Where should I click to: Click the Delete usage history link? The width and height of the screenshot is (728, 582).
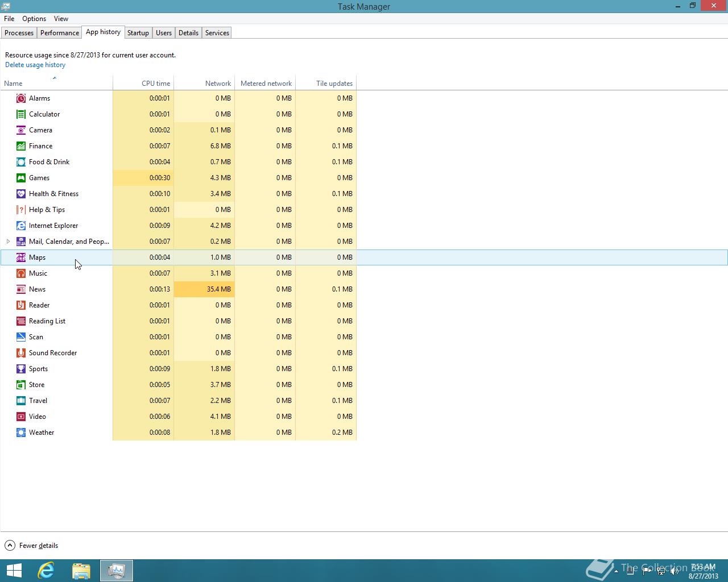pos(35,65)
